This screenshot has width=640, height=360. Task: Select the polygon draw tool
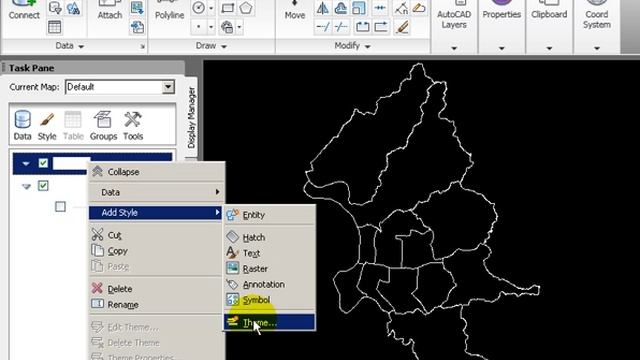246,8
